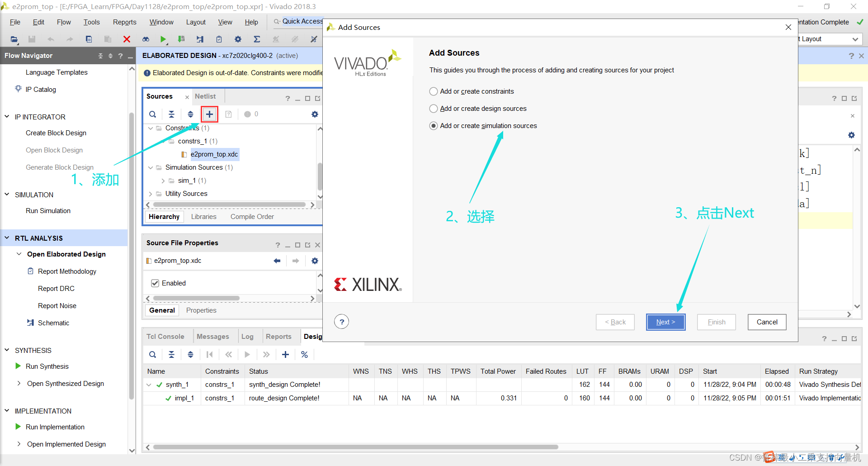The height and width of the screenshot is (466, 868).
Task: Click Design Runs search icon
Action: pyautogui.click(x=153, y=355)
